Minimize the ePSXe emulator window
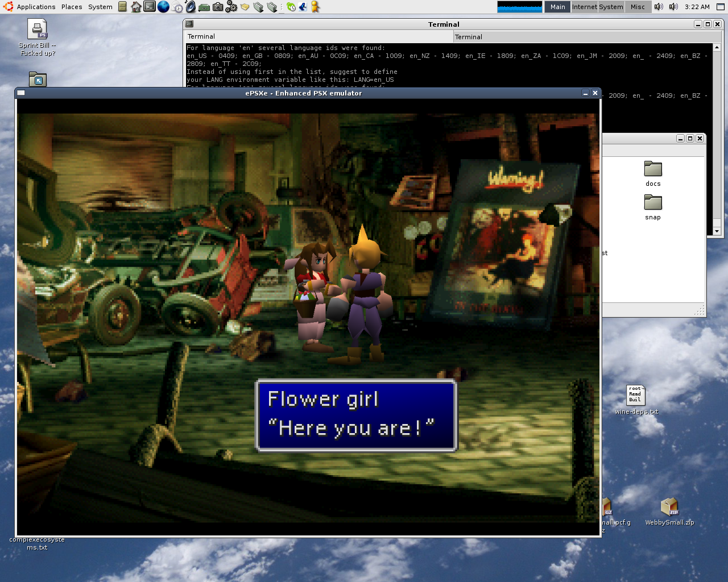 click(x=585, y=93)
